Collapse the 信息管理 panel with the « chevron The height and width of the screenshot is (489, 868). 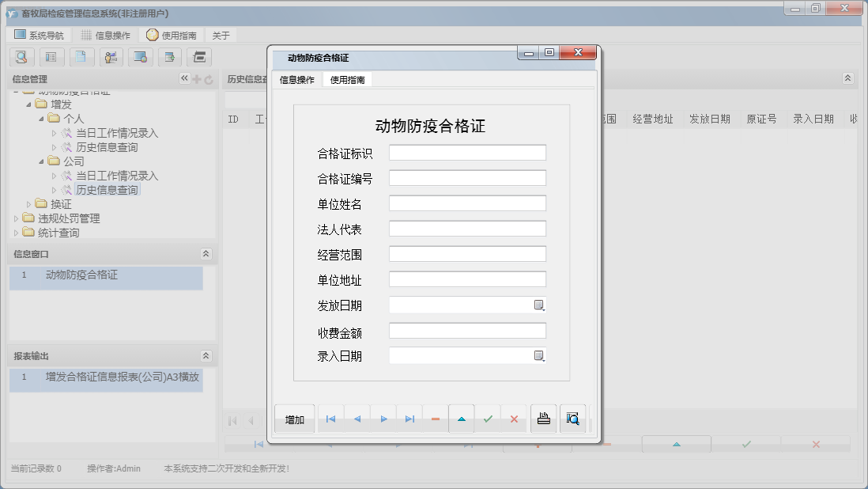183,78
